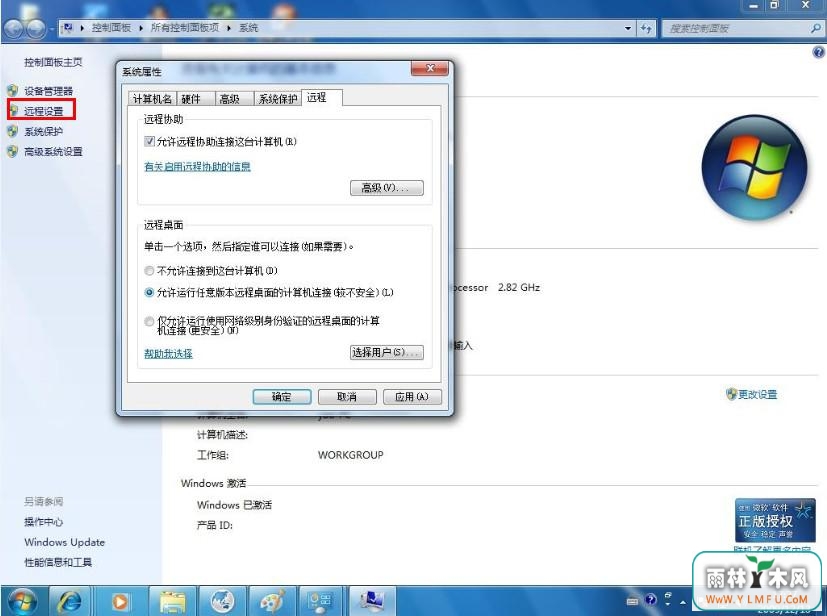Click the search magnifier icon
The height and width of the screenshot is (616, 827).
tap(816, 28)
